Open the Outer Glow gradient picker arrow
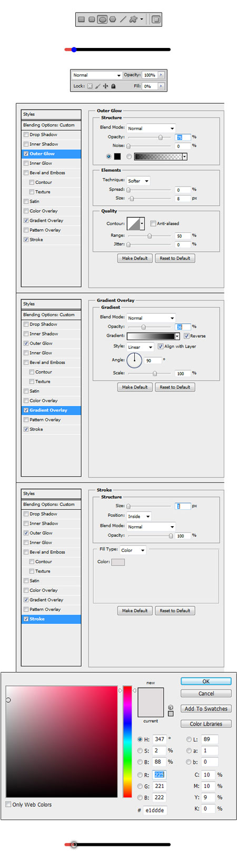 coord(185,156)
